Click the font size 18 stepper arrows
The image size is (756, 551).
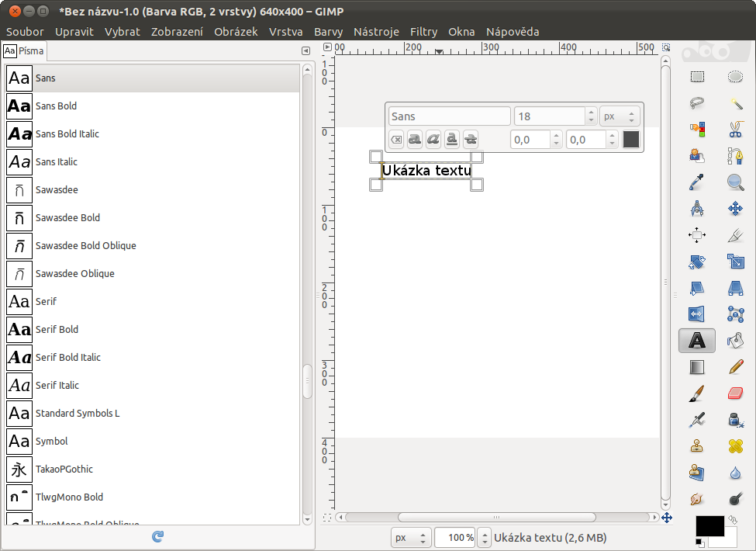[591, 116]
